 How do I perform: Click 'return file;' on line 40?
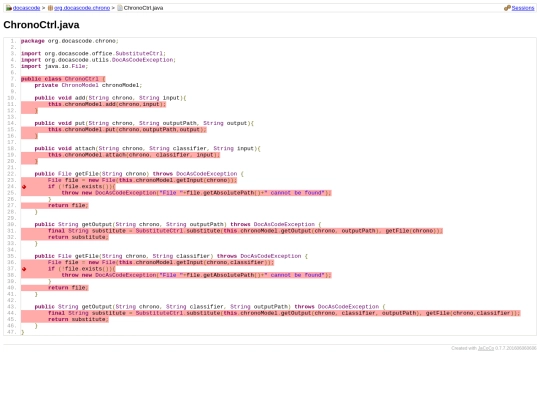[x=68, y=288]
